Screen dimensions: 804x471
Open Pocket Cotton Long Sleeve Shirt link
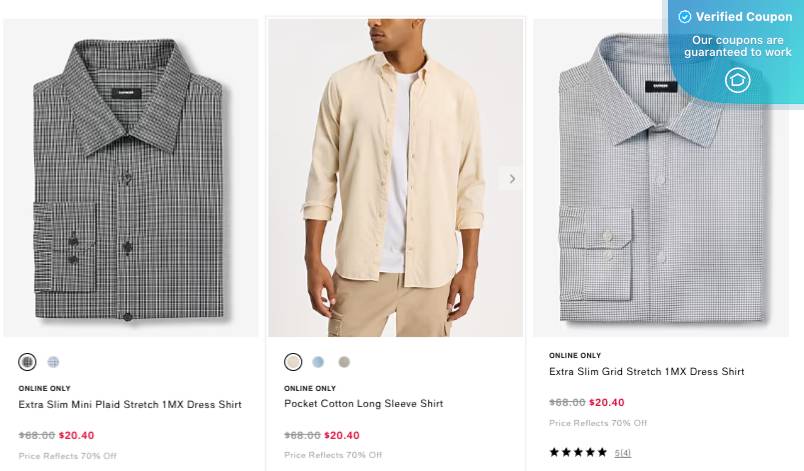(363, 404)
